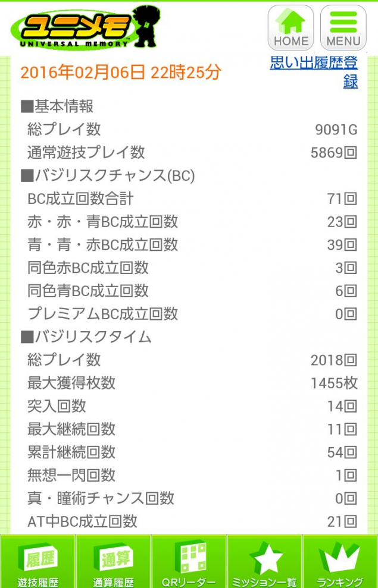Viewport: 378px width, 588px height.
Task: Launch the QRリーダー icon
Action: tap(189, 561)
